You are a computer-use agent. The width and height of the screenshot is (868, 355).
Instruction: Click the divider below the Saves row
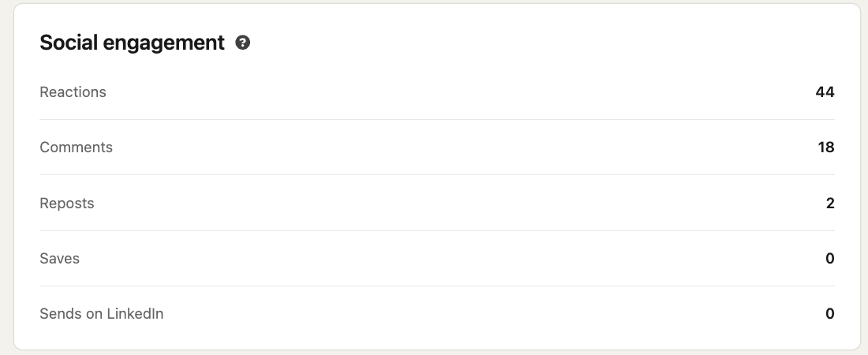click(x=436, y=286)
